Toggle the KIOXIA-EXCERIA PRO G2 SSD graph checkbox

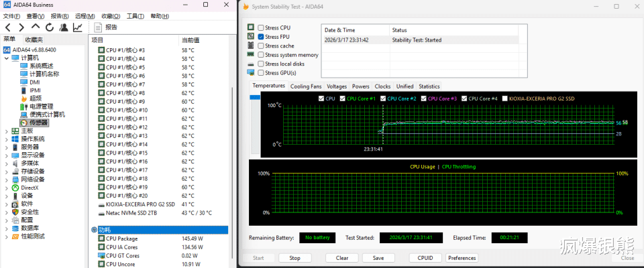[504, 98]
